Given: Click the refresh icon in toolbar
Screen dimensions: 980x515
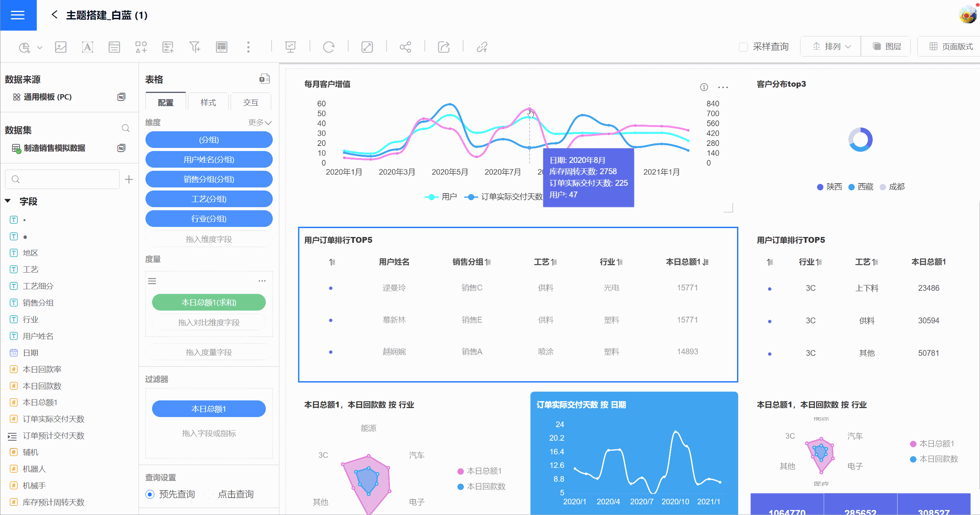Looking at the screenshot, I should pos(328,47).
